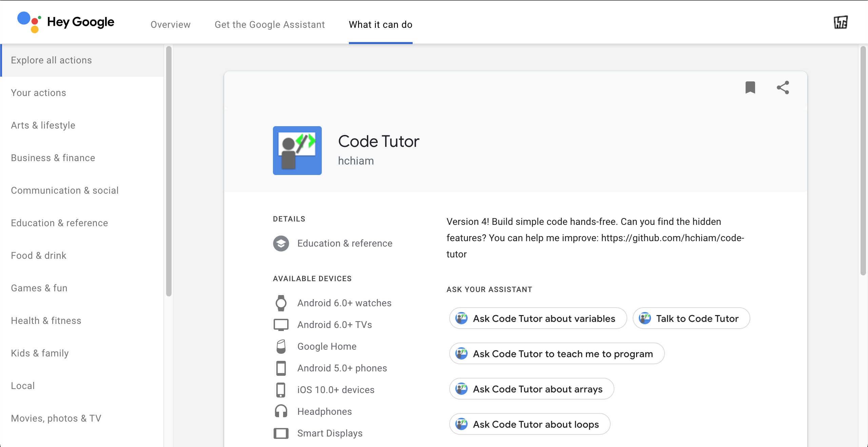Click the Education & reference category icon
Viewport: 868px width, 447px height.
[x=281, y=244]
